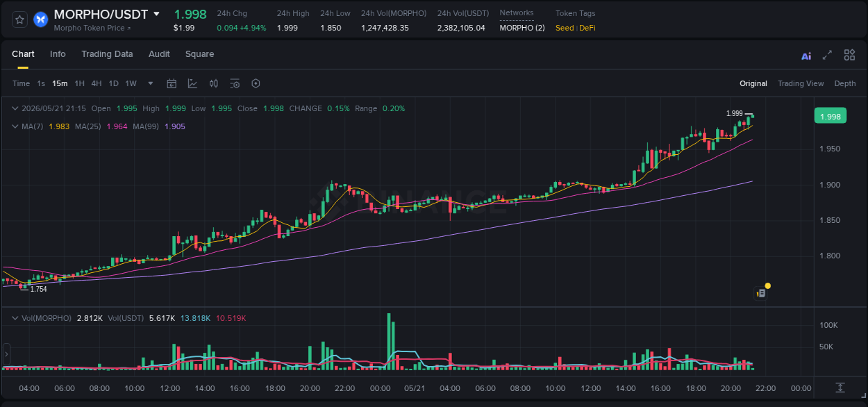Click the 24h High value 1.999
The height and width of the screenshot is (407, 868).
(x=287, y=28)
